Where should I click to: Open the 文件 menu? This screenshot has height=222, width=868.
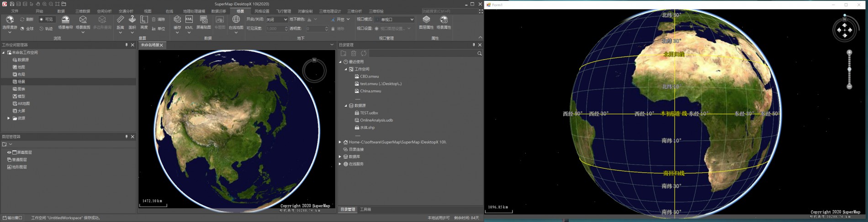click(x=15, y=11)
